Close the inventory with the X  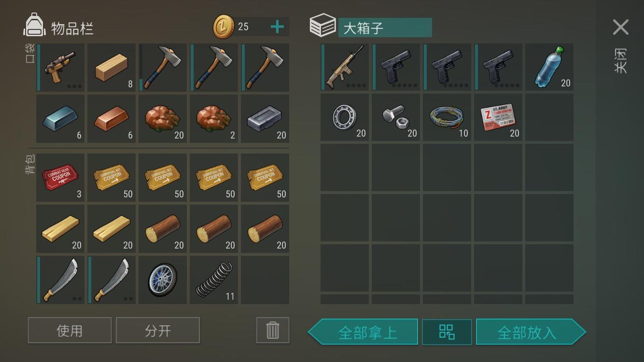(621, 28)
